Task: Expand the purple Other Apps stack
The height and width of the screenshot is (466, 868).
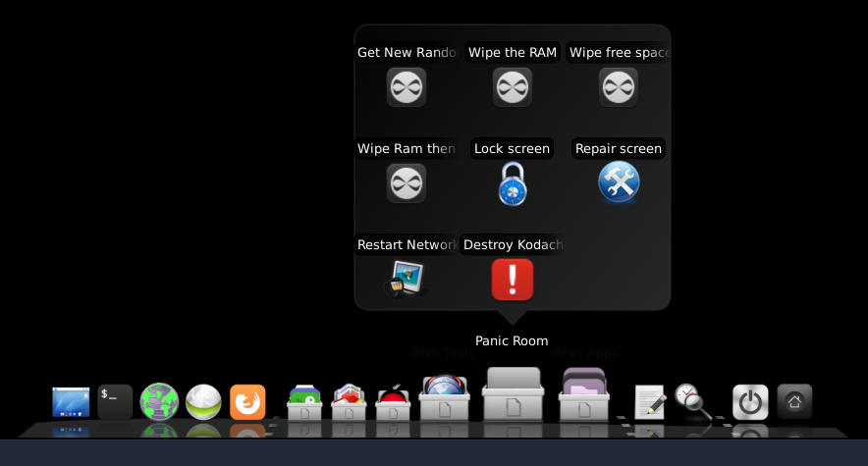Action: [x=583, y=396]
